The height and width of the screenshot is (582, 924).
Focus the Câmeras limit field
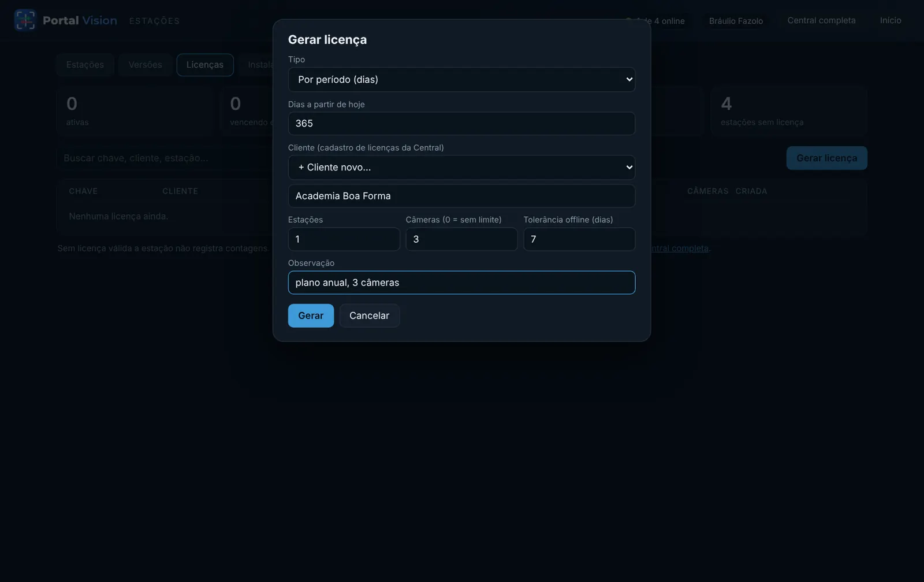pyautogui.click(x=461, y=239)
